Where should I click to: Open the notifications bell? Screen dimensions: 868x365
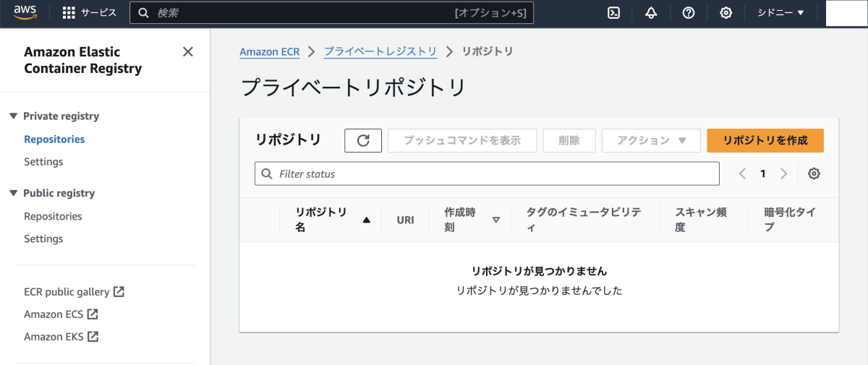tap(651, 13)
